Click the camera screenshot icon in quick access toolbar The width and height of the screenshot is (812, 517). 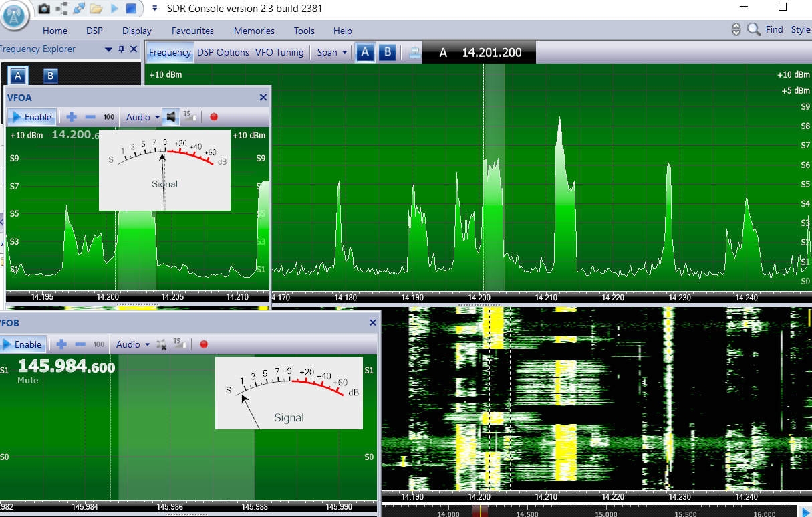pyautogui.click(x=44, y=9)
